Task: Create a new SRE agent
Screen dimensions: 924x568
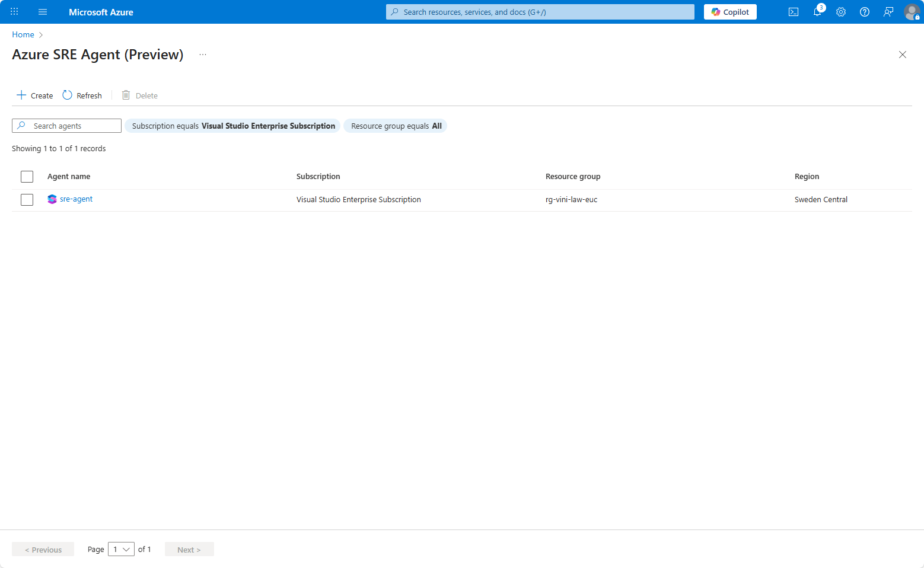Action: point(35,95)
